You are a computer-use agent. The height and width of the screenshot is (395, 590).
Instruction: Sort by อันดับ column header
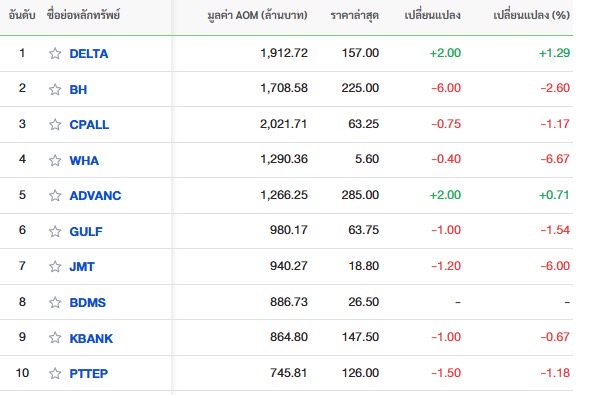[x=22, y=15]
